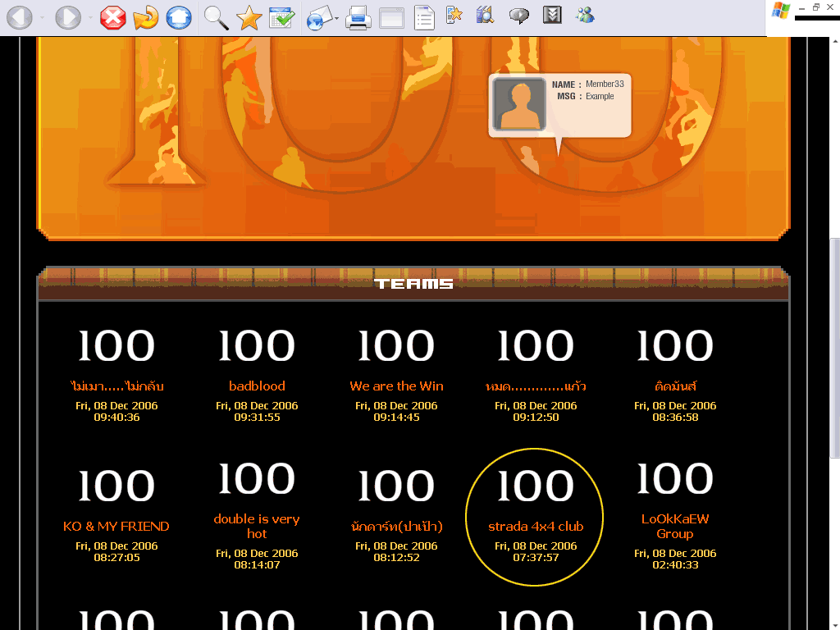Click the Member33 avatar thumbnail
Viewport: 840px width, 630px height.
pyautogui.click(x=518, y=104)
